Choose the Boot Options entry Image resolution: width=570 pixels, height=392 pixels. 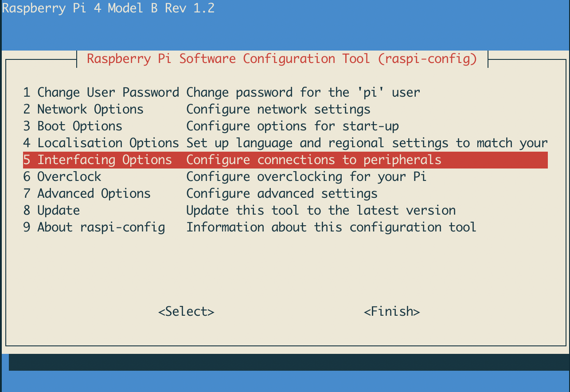(x=73, y=126)
